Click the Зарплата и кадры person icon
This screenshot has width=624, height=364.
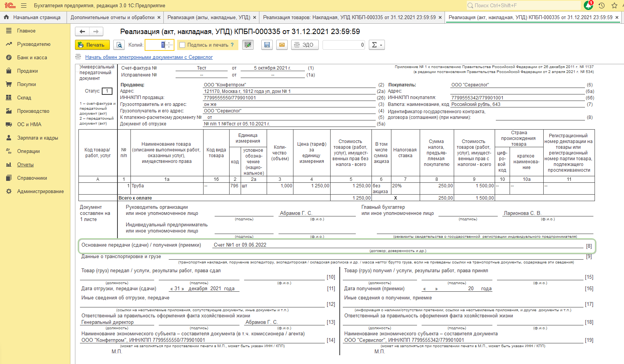9,138
